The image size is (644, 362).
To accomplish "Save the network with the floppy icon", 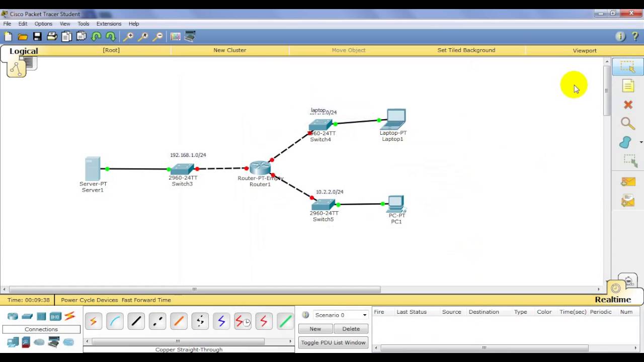I will [x=37, y=36].
